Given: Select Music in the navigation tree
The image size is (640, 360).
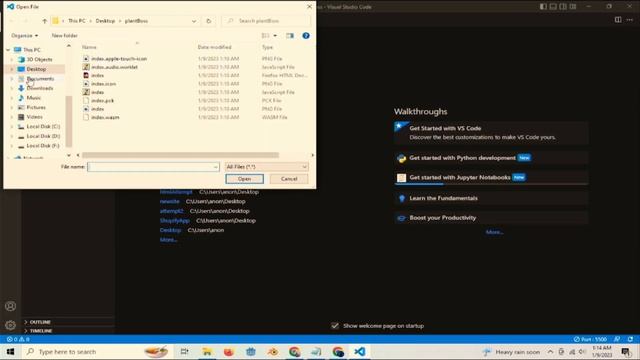Looking at the screenshot, I should pyautogui.click(x=33, y=98).
